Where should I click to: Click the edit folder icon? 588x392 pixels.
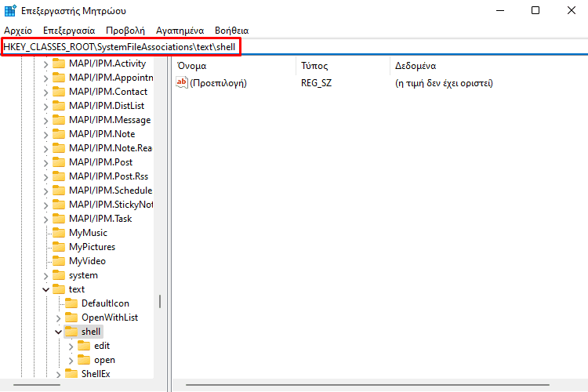(84, 346)
